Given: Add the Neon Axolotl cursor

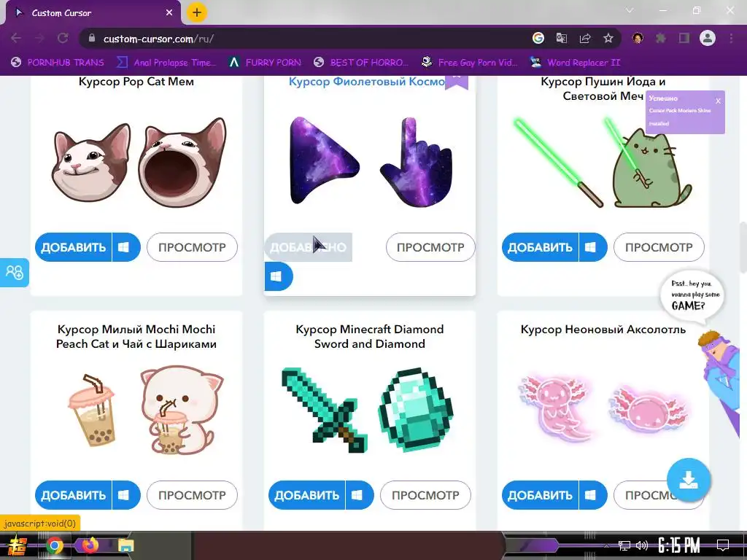Looking at the screenshot, I should 541,495.
